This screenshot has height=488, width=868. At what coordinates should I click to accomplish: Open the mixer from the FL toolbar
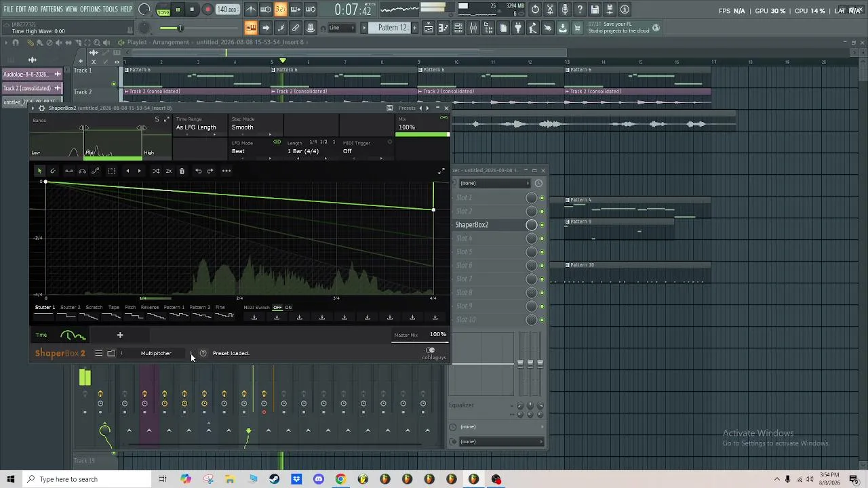click(x=473, y=28)
